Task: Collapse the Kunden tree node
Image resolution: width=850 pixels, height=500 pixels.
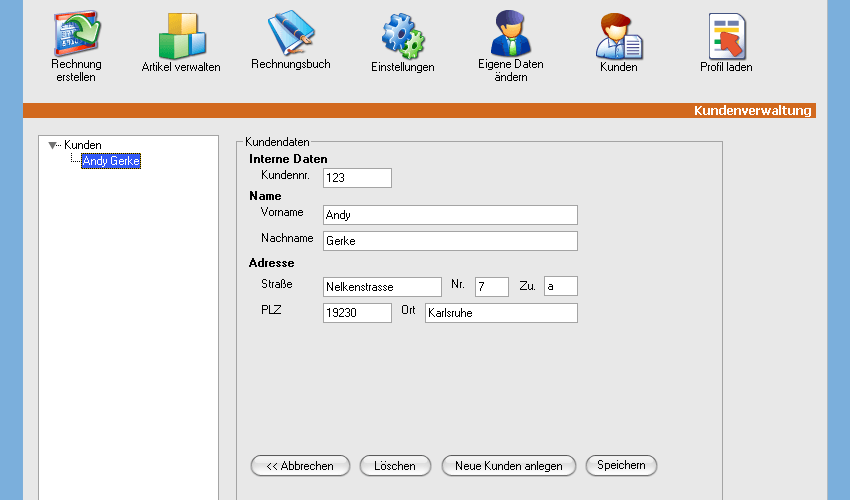Action: 52,145
